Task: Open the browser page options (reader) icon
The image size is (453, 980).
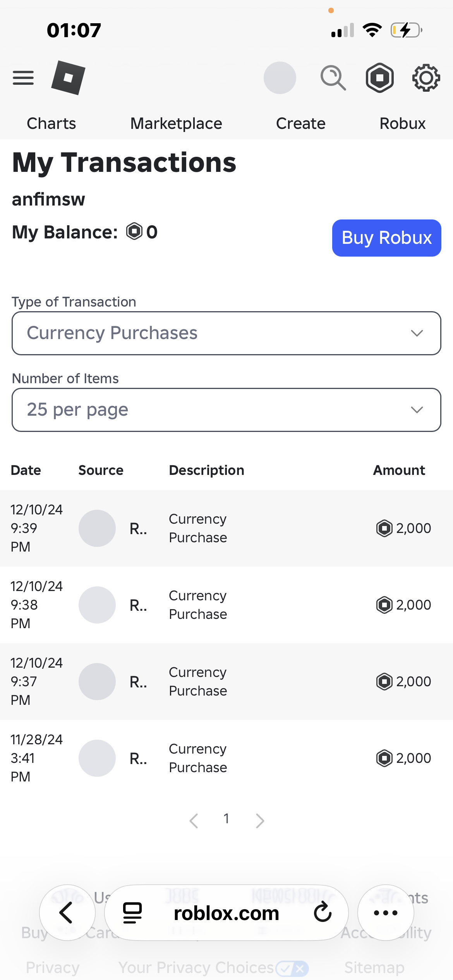Action: tap(132, 913)
